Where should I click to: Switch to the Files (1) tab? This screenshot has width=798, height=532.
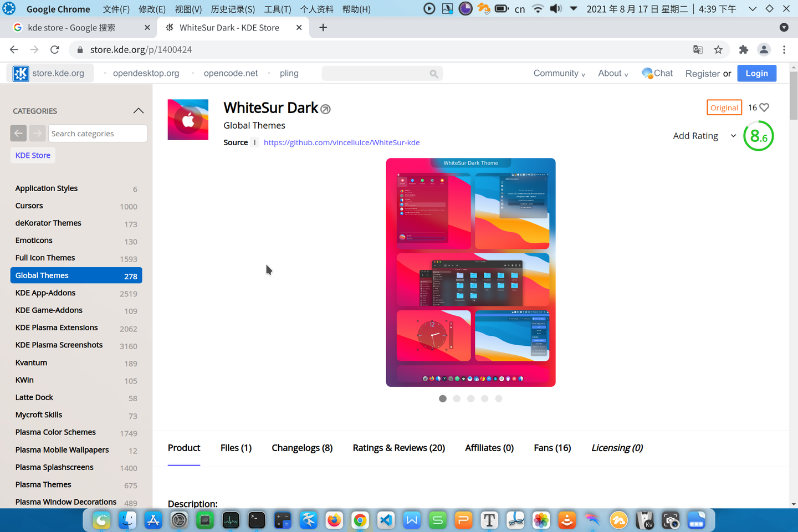[x=236, y=448]
